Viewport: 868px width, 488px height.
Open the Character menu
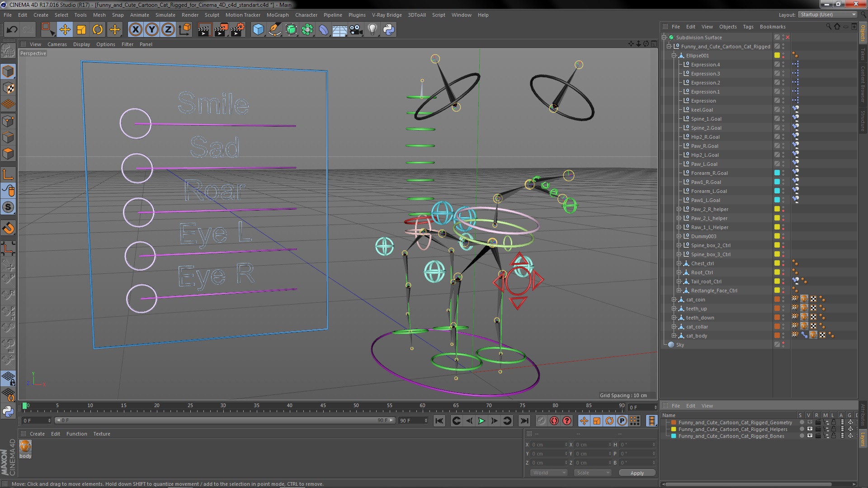tap(306, 15)
